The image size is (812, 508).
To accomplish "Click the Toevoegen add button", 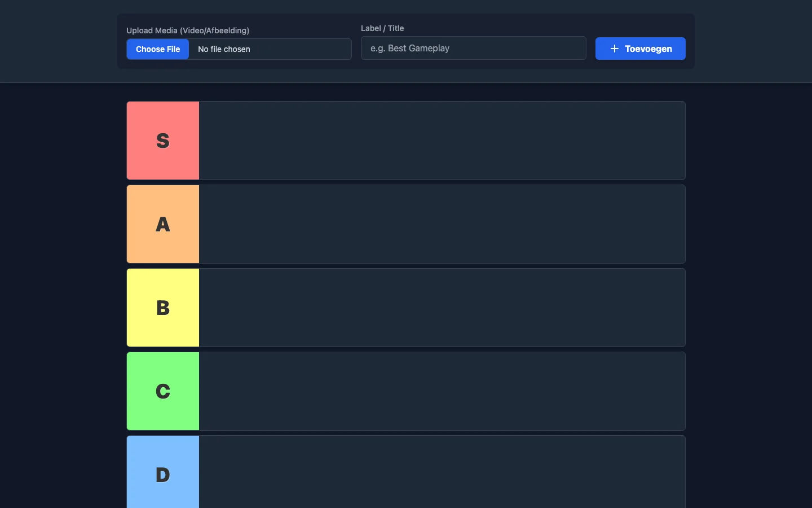I will pos(641,49).
